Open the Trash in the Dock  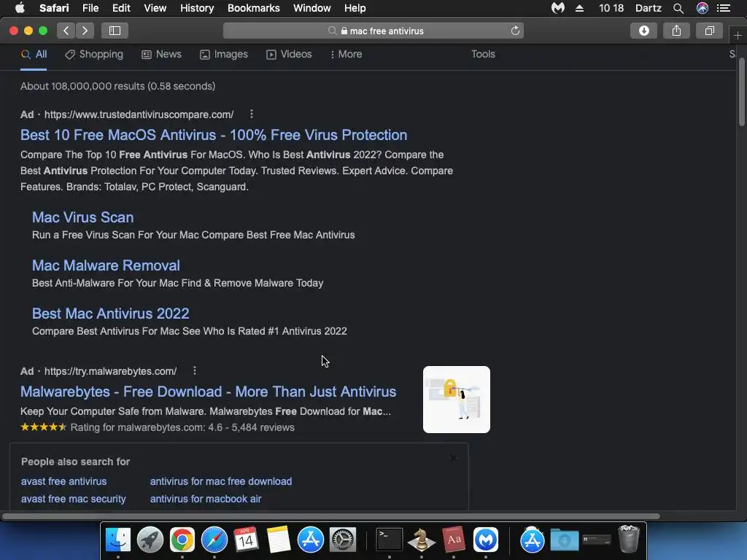(x=629, y=539)
